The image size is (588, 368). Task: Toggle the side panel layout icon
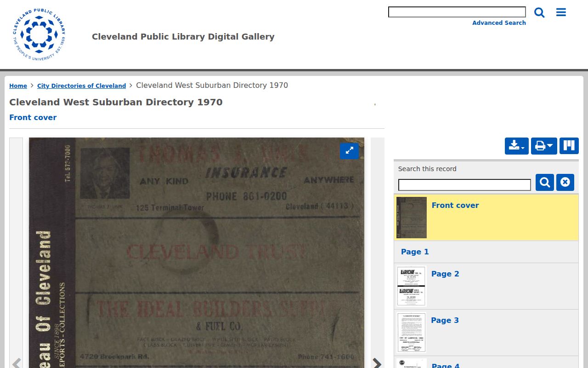point(569,146)
